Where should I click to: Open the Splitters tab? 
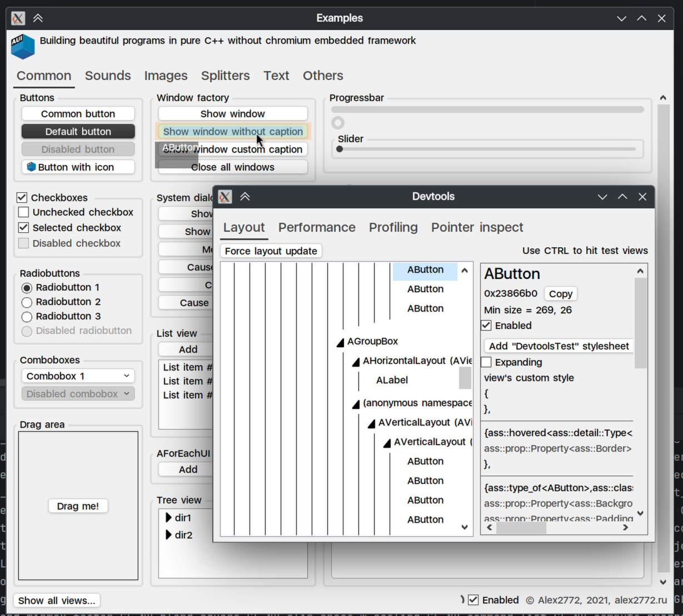pos(225,76)
